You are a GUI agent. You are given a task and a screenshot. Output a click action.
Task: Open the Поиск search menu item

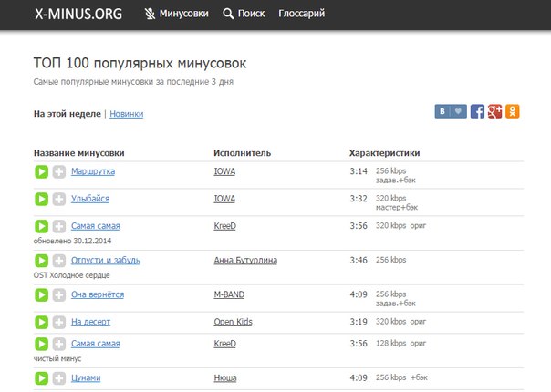pyautogui.click(x=244, y=14)
